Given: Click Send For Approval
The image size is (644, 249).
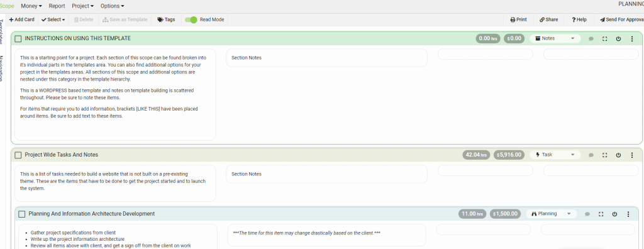Looking at the screenshot, I should [x=622, y=19].
